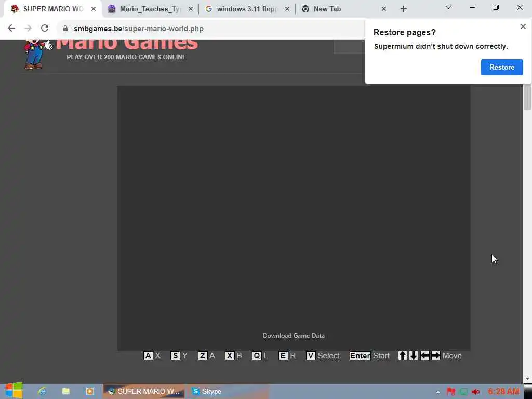Click the 6:28 AM clock
Viewport: 532px width, 399px height.
pyautogui.click(x=503, y=391)
